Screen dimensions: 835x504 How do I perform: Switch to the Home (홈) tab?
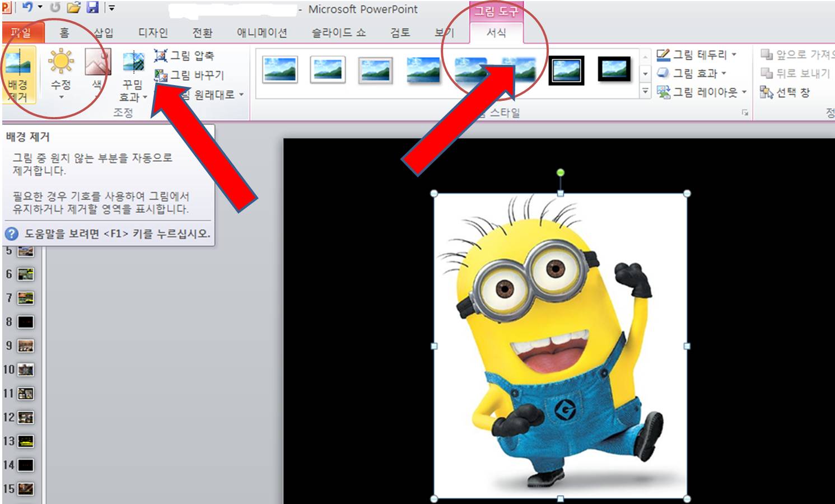tap(64, 32)
